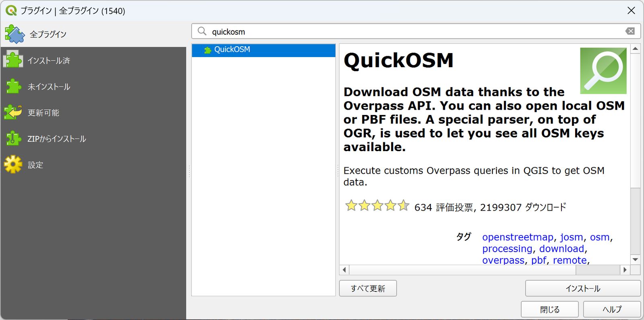Click the QuickOSM heading text

[x=398, y=61]
